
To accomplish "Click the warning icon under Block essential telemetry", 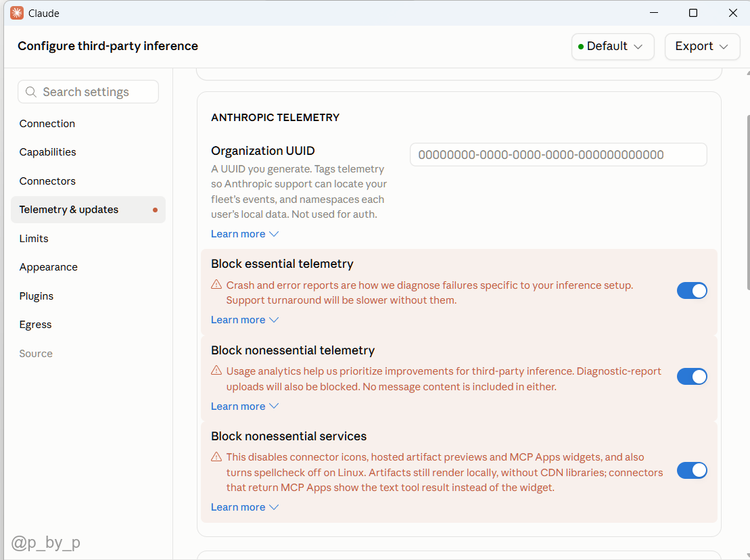I will click(x=216, y=285).
